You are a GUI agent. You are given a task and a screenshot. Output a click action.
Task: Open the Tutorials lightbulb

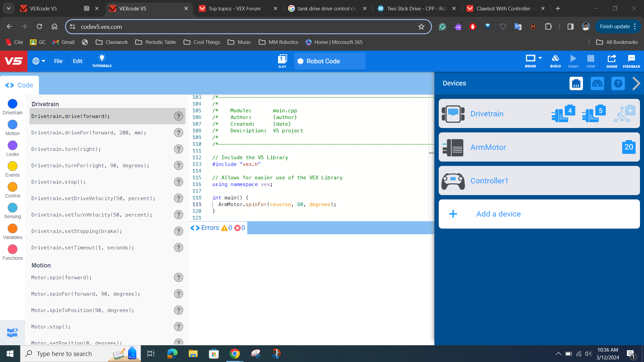102,61
